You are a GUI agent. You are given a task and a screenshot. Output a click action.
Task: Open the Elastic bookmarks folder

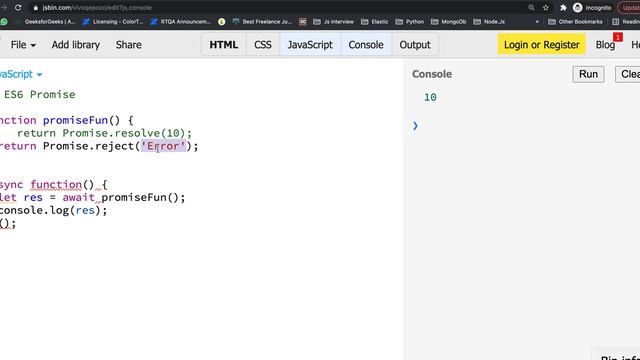[x=375, y=22]
